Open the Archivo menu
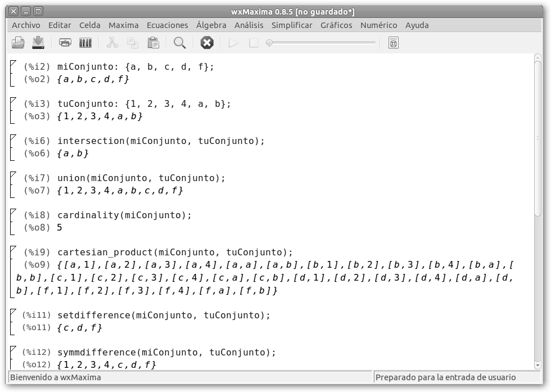 tap(26, 25)
